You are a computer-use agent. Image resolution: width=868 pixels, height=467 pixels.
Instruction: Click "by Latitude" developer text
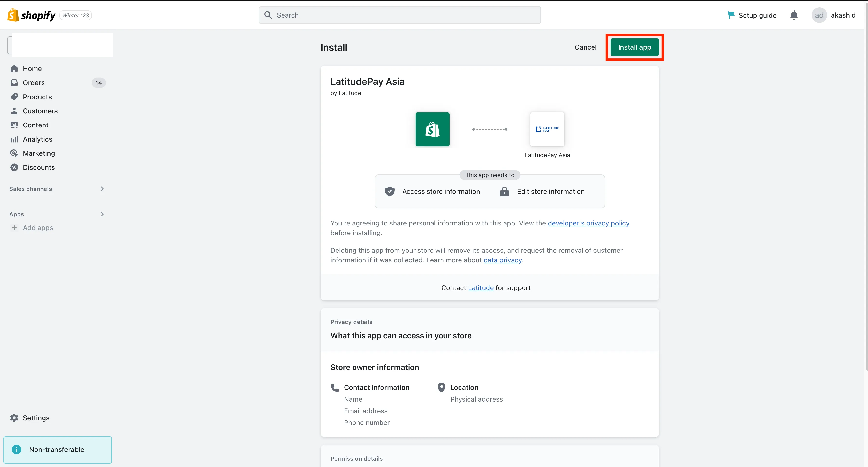click(x=345, y=93)
